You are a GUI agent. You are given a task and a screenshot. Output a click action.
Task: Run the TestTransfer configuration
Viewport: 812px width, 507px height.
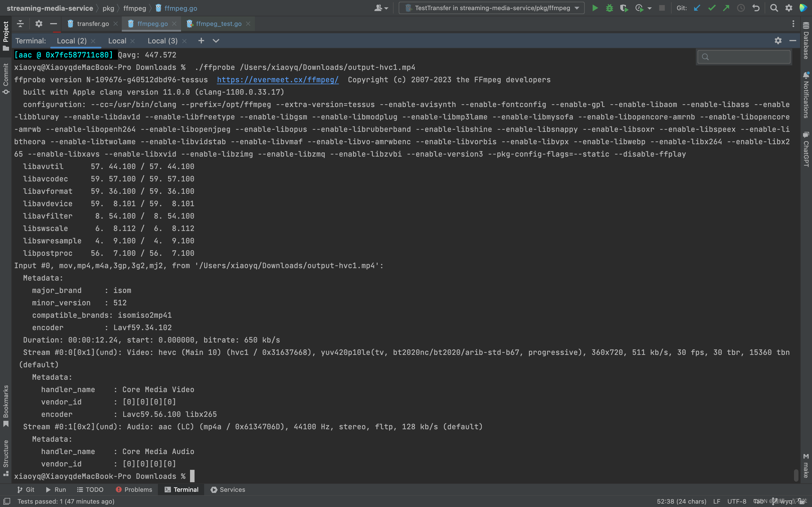point(595,8)
